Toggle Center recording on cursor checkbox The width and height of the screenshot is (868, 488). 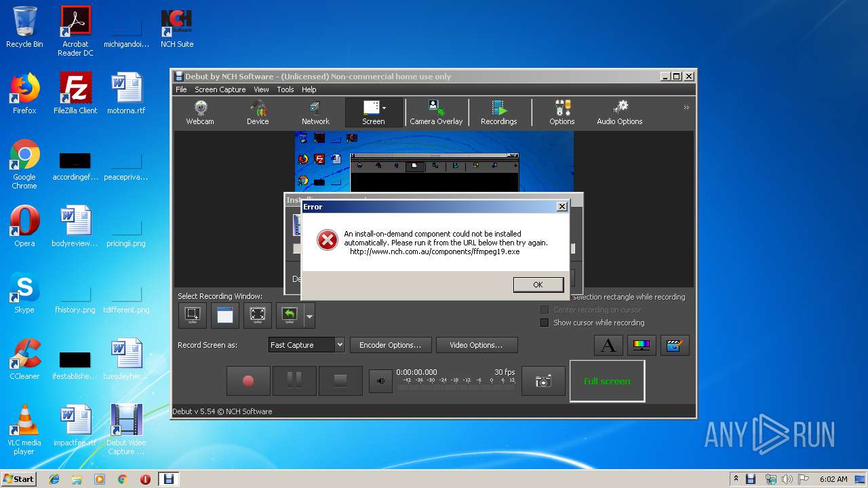(544, 310)
